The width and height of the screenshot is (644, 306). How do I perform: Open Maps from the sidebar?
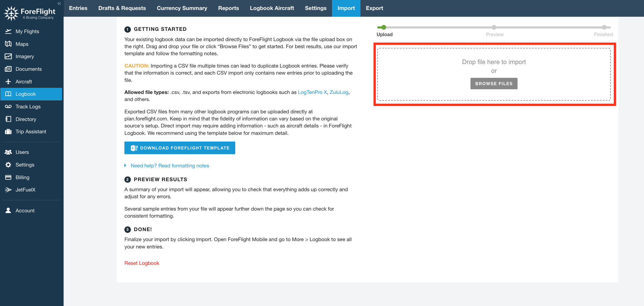click(31, 44)
